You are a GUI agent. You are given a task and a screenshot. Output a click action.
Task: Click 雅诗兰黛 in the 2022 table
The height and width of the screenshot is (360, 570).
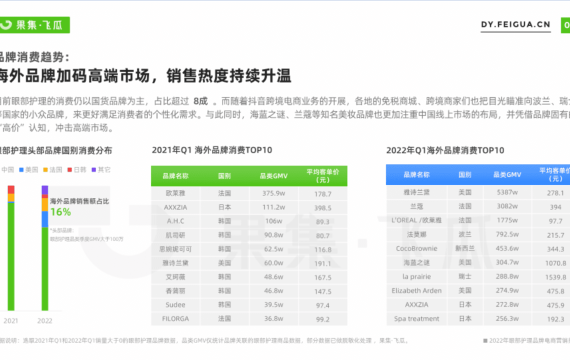pos(417,192)
